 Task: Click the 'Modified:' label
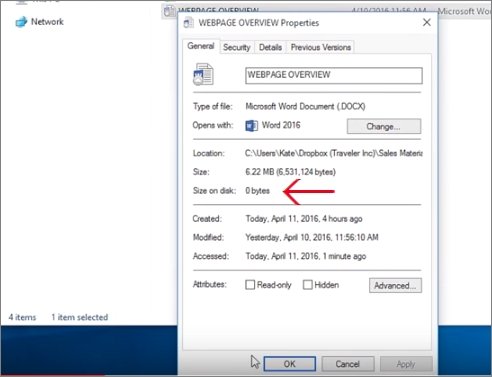click(208, 237)
